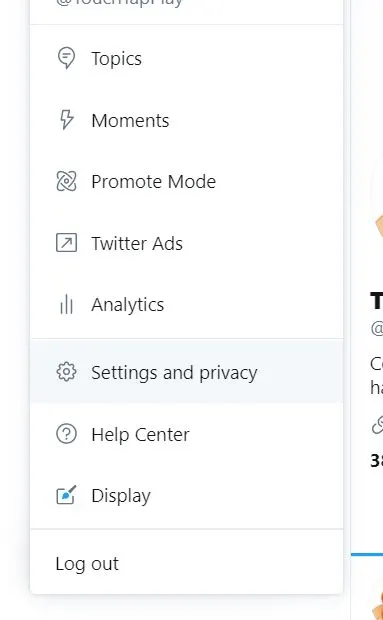
Task: Go to Analytics text label
Action: [x=127, y=305]
